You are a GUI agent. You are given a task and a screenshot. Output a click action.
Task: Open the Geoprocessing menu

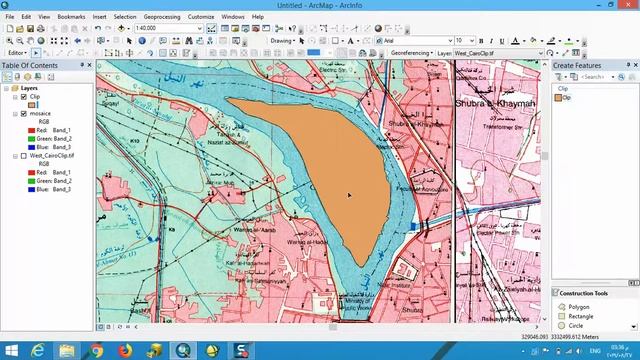click(x=162, y=17)
